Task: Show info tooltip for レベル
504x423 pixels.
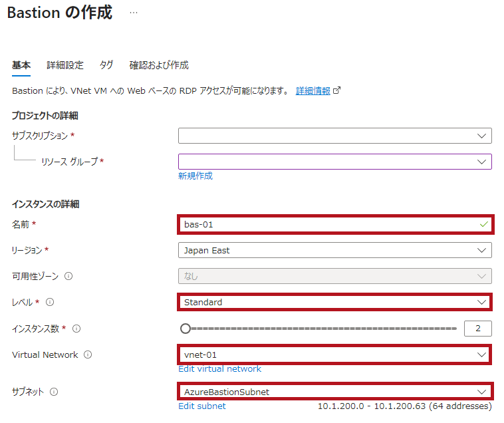Action: 50,302
